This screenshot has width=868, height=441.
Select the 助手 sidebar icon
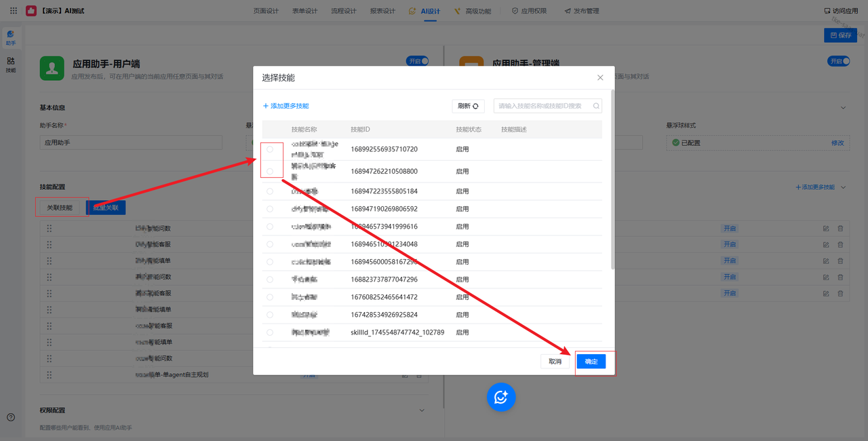click(11, 37)
